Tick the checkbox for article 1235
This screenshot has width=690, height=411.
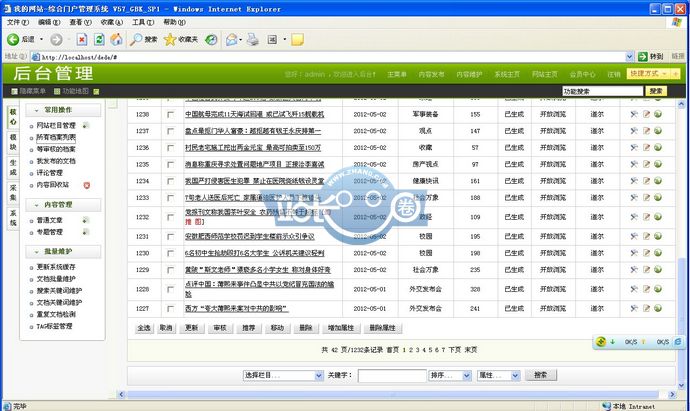click(x=170, y=165)
